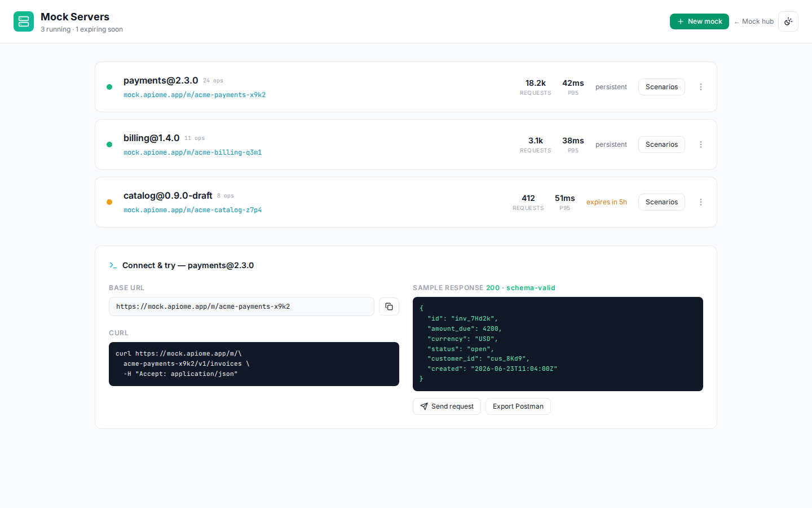Click the '51ms' P95 value
812x508 pixels.
[564, 198]
